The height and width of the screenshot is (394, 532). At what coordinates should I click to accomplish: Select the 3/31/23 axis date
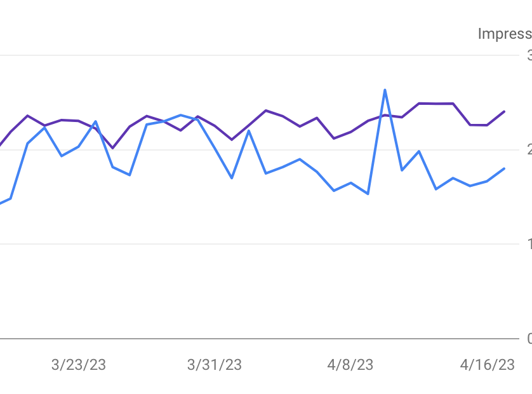pyautogui.click(x=215, y=365)
